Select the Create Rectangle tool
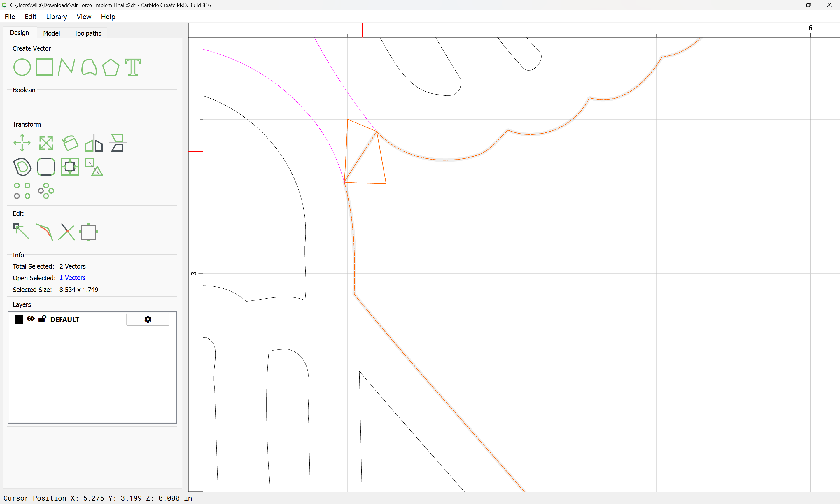The image size is (840, 504). pos(44,67)
